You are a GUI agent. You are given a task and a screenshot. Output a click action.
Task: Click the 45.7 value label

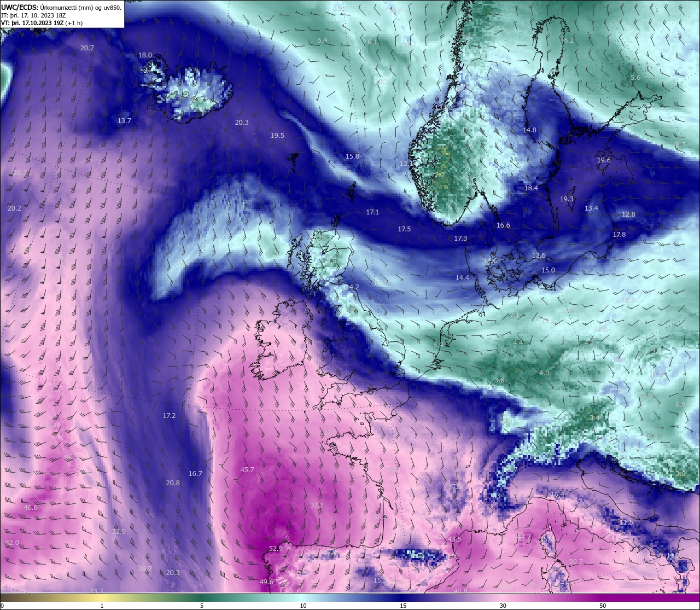pyautogui.click(x=247, y=470)
